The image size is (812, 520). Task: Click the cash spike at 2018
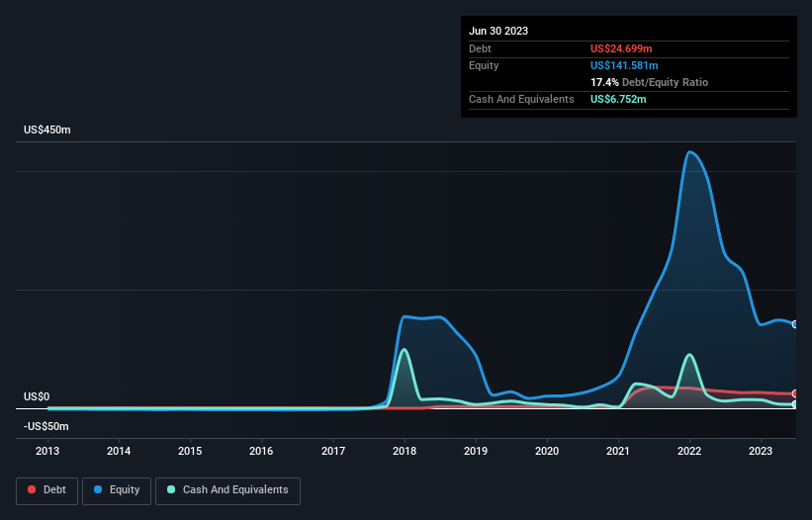click(404, 350)
